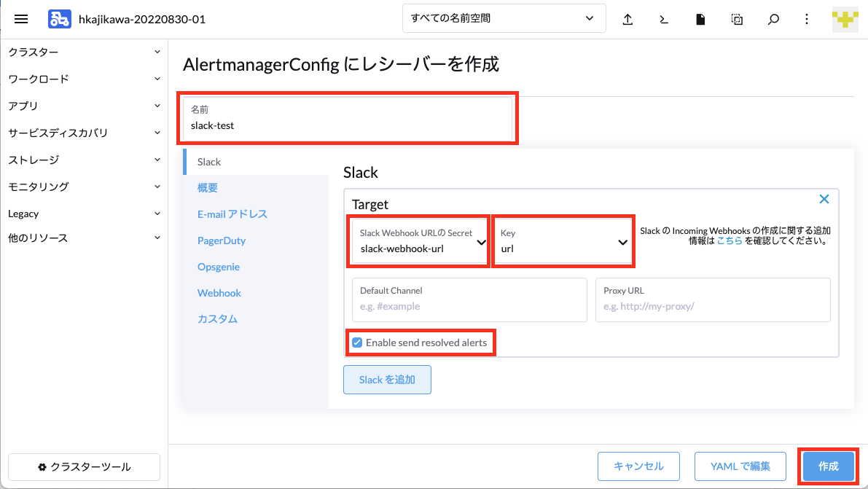Open the resource search magnifier icon

773,20
